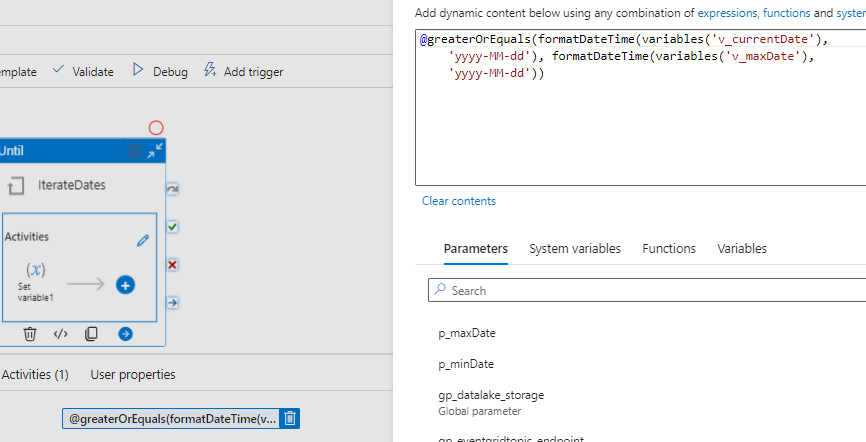
Task: Edit Until activities with pencil icon
Action: coord(143,240)
